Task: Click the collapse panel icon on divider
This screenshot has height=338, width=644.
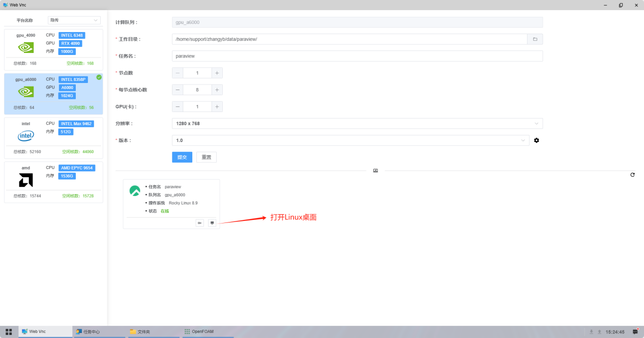Action: pos(375,171)
